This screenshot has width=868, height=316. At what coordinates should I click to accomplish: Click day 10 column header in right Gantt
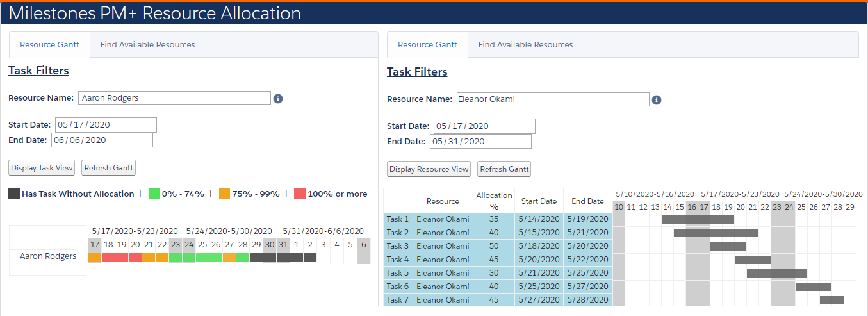point(618,207)
